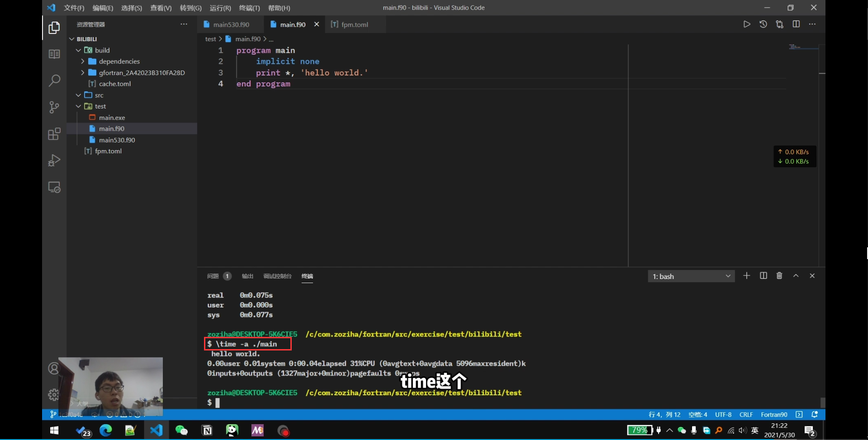Collapse the src folder

point(78,95)
